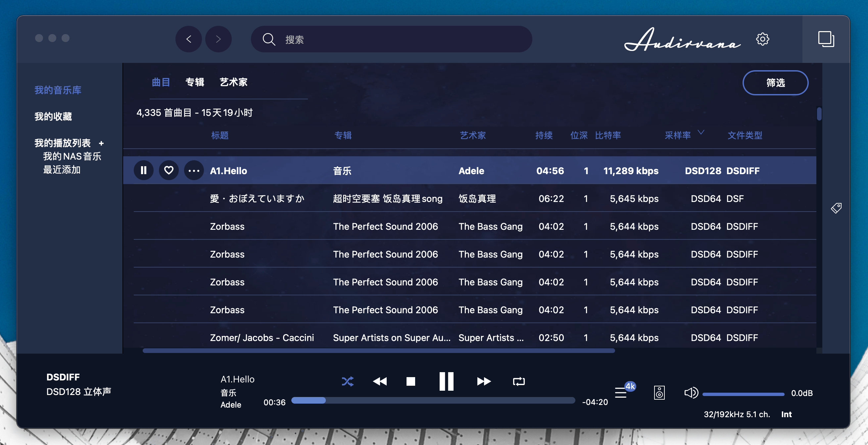The height and width of the screenshot is (445, 868).
Task: Click artist Adele in highlighted row
Action: (471, 171)
